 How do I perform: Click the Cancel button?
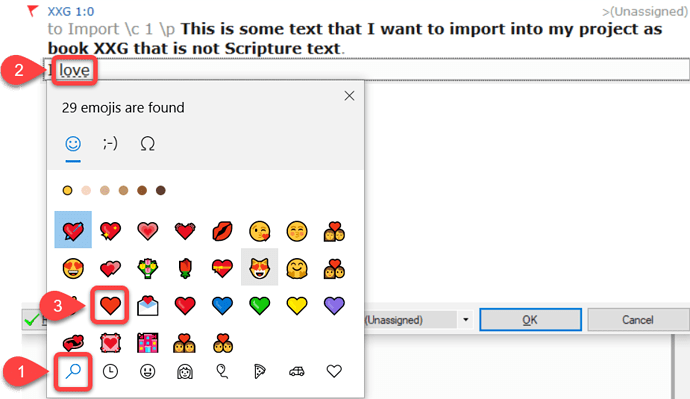638,320
